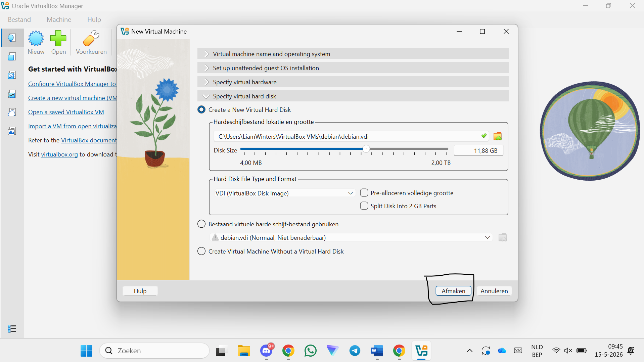Open the Machines tool in the sidebar

click(x=12, y=56)
